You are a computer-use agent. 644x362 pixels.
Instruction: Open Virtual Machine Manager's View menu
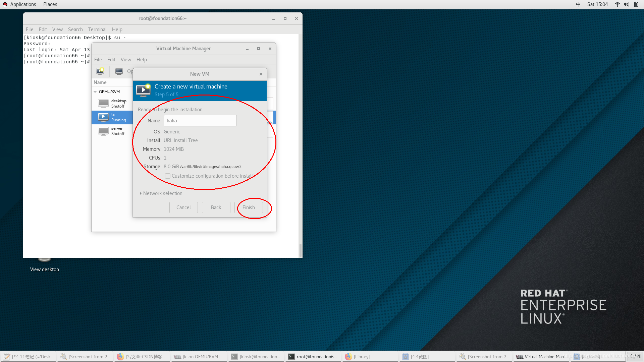point(126,60)
